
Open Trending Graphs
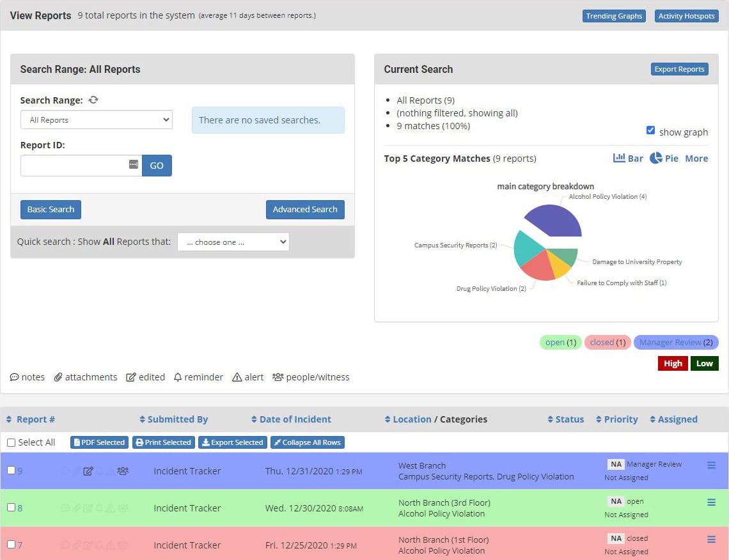[614, 16]
